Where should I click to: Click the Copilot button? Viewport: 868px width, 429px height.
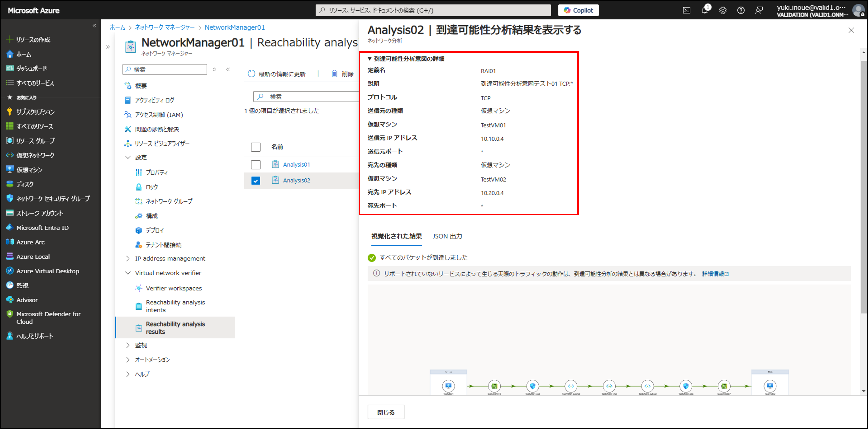tap(578, 10)
